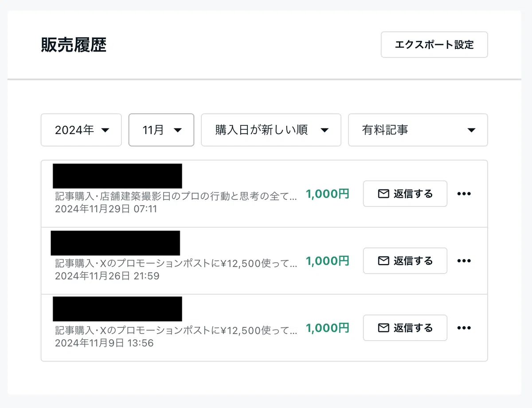The height and width of the screenshot is (408, 532).
Task: Open the 11月 month dropdown
Action: [161, 130]
